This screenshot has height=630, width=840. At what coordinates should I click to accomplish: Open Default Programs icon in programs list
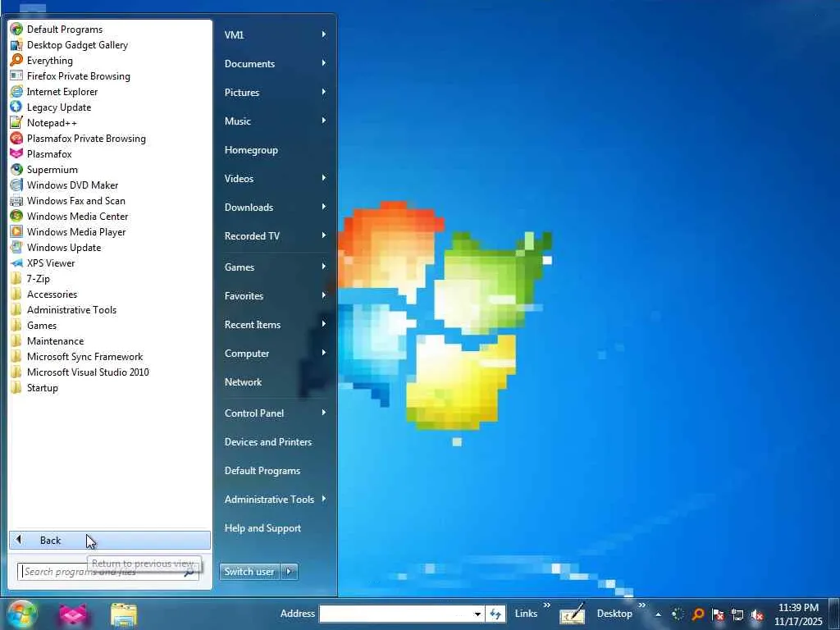click(16, 29)
